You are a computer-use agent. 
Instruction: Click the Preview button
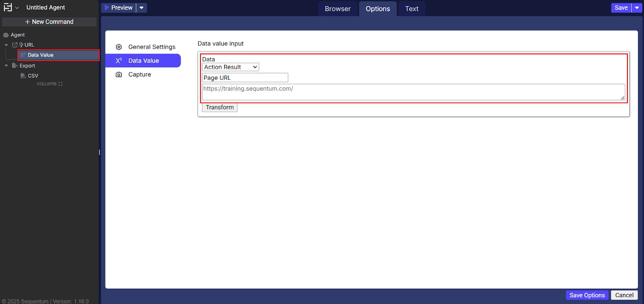tap(119, 8)
